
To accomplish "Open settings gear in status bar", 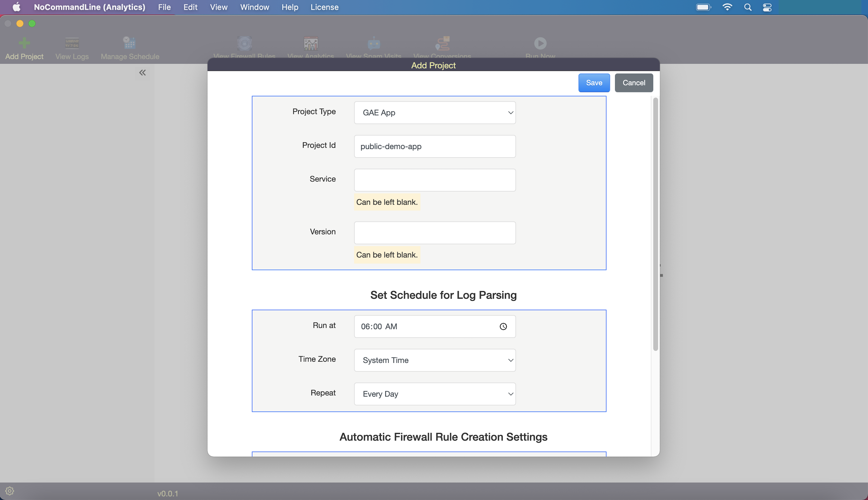I will 10,491.
